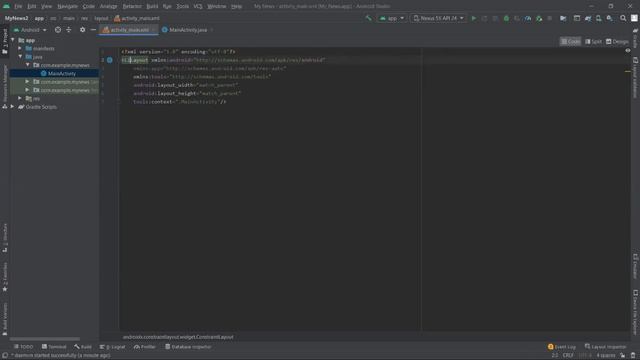640x360 pixels.
Task: Open the Database Inspector tool window
Action: pyautogui.click(x=188, y=347)
